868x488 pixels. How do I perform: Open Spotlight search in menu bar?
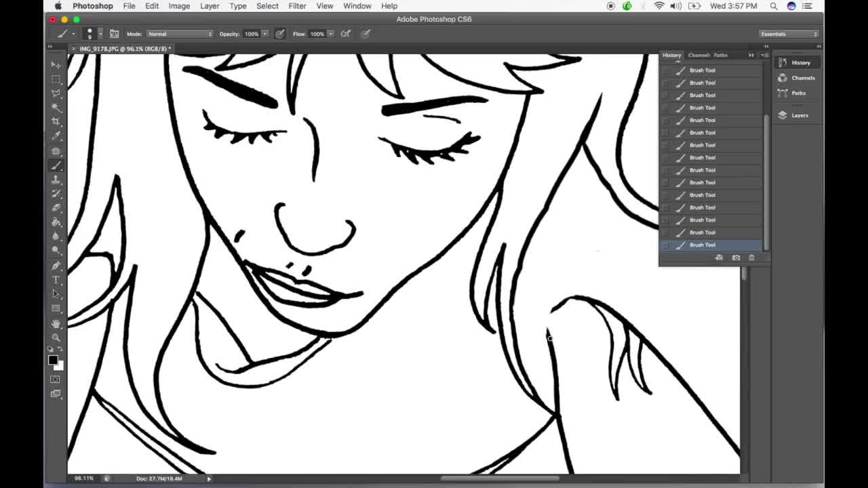(x=774, y=6)
